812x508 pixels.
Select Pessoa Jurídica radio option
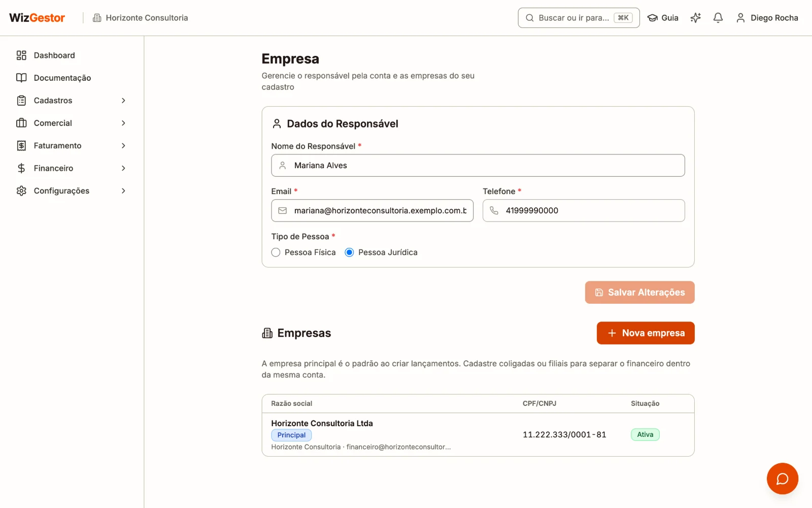[x=349, y=252]
